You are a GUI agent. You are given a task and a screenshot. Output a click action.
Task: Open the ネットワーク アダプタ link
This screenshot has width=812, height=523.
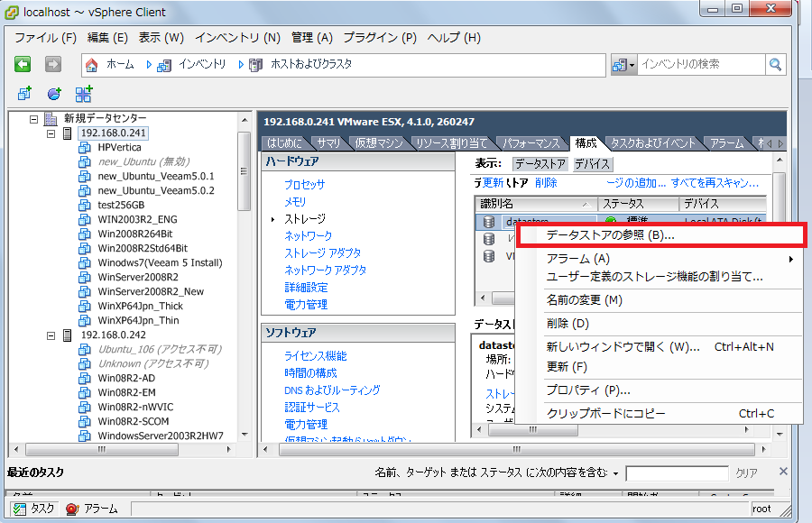325,271
